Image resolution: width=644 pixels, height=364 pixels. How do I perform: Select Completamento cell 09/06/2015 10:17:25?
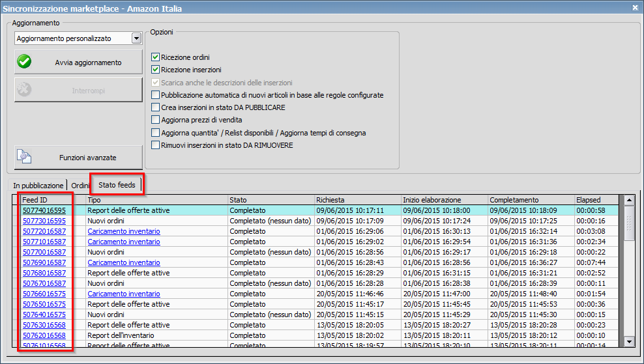tap(531, 221)
